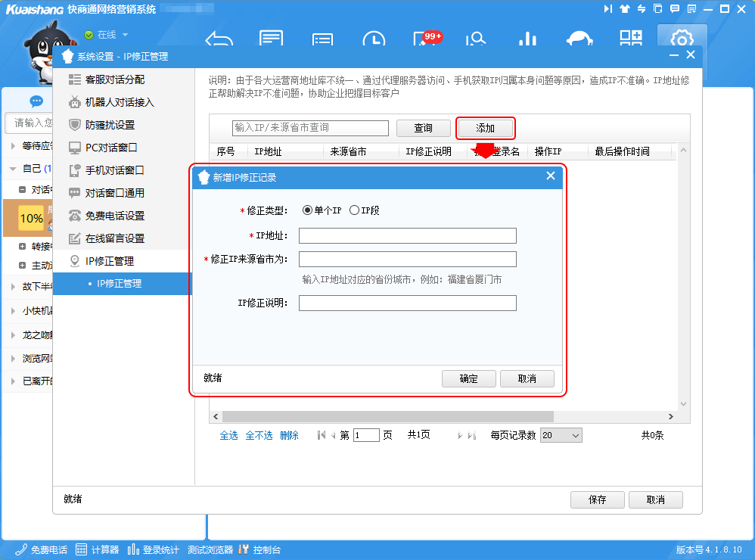Screen dimensions: 755x560
Task: Click the IP地址 input field
Action: coord(407,236)
